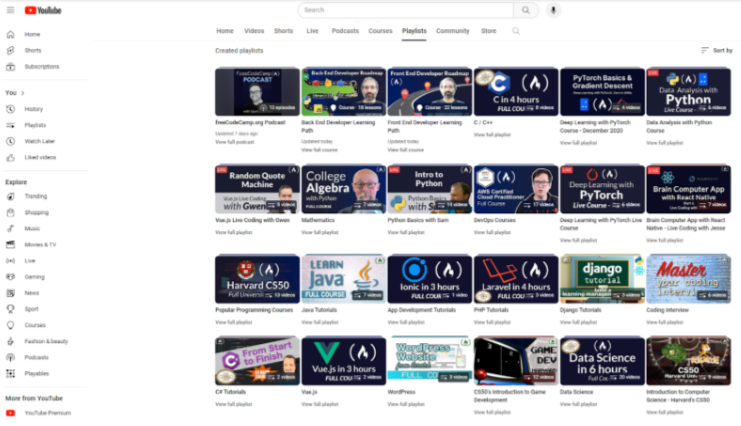
Task: Click the Liked videos thumbs-up icon
Action: point(10,157)
